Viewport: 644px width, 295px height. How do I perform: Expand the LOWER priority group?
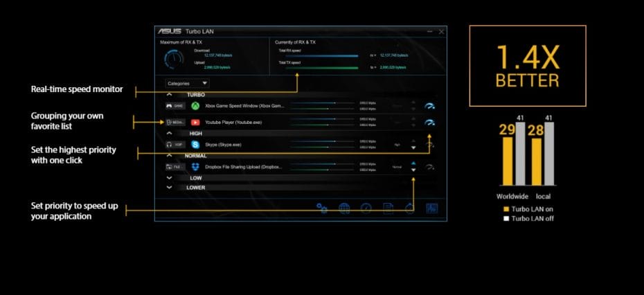(x=170, y=187)
